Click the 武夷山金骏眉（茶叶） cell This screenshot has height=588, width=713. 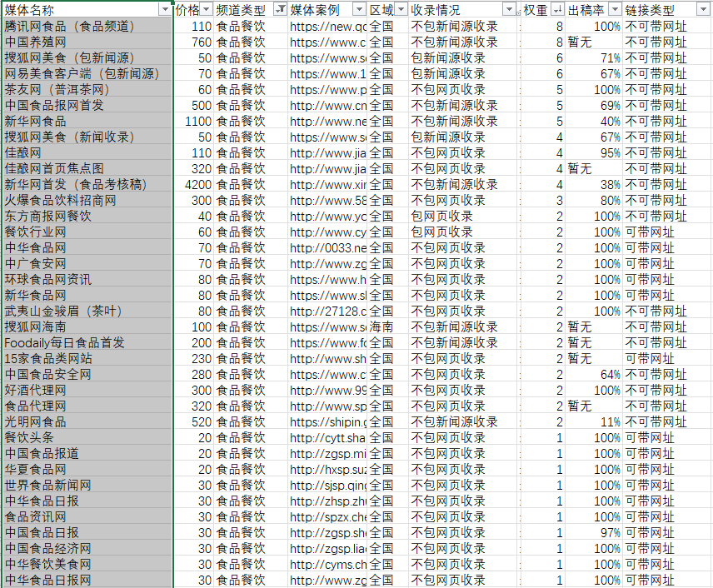(87, 311)
